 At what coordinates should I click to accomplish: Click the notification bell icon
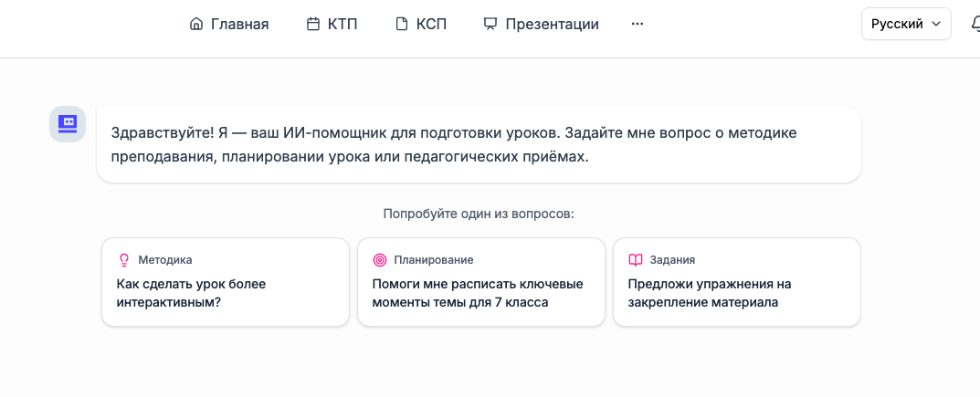point(975,25)
